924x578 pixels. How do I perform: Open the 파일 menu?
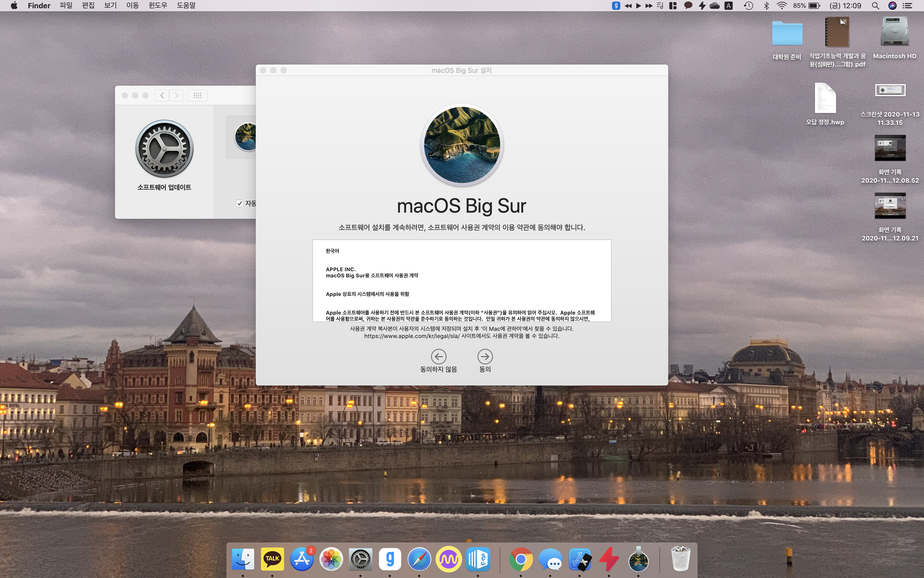(x=66, y=5)
